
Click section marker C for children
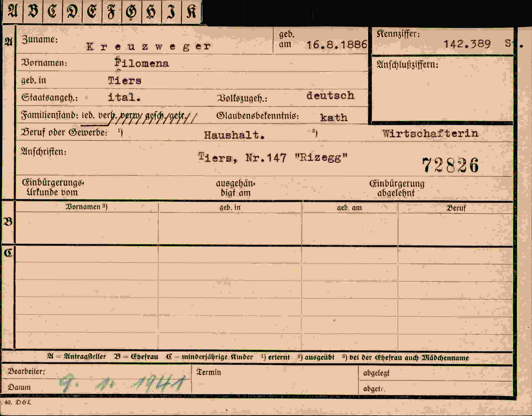(8, 253)
